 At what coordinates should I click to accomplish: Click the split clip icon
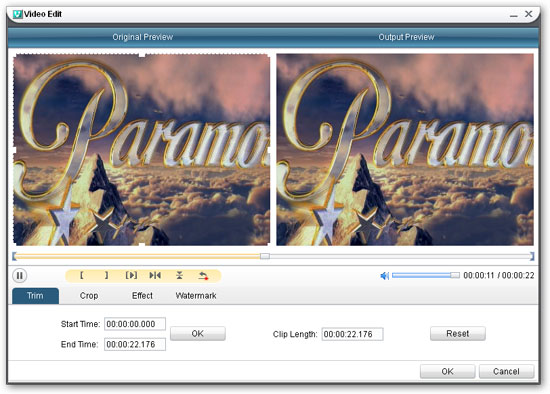[x=155, y=275]
